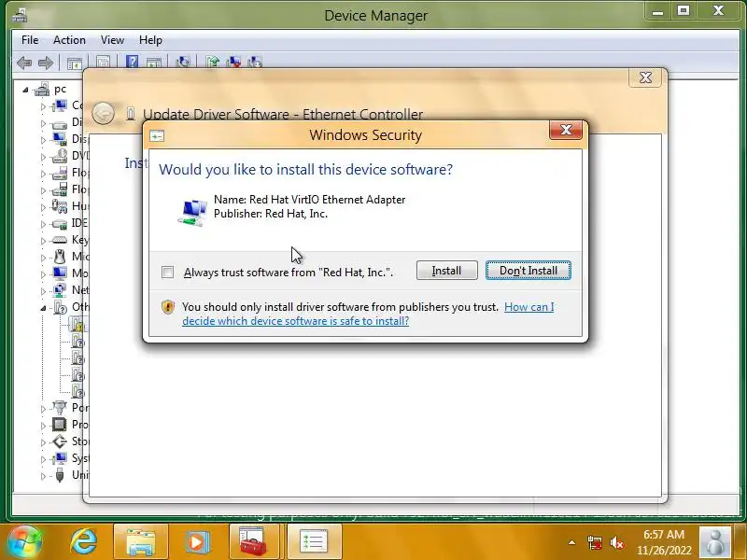Expand the Human Interface Devices category

43,207
